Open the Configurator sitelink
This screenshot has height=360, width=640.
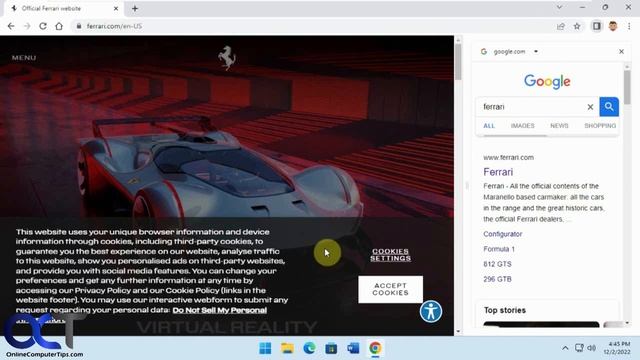click(502, 234)
